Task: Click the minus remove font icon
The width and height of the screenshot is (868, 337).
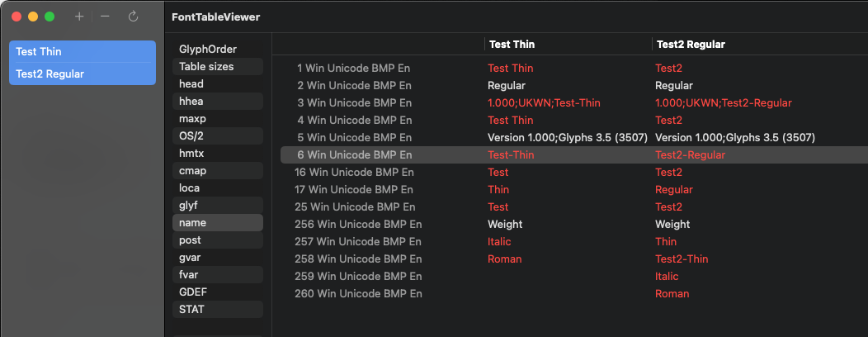Action: (105, 17)
